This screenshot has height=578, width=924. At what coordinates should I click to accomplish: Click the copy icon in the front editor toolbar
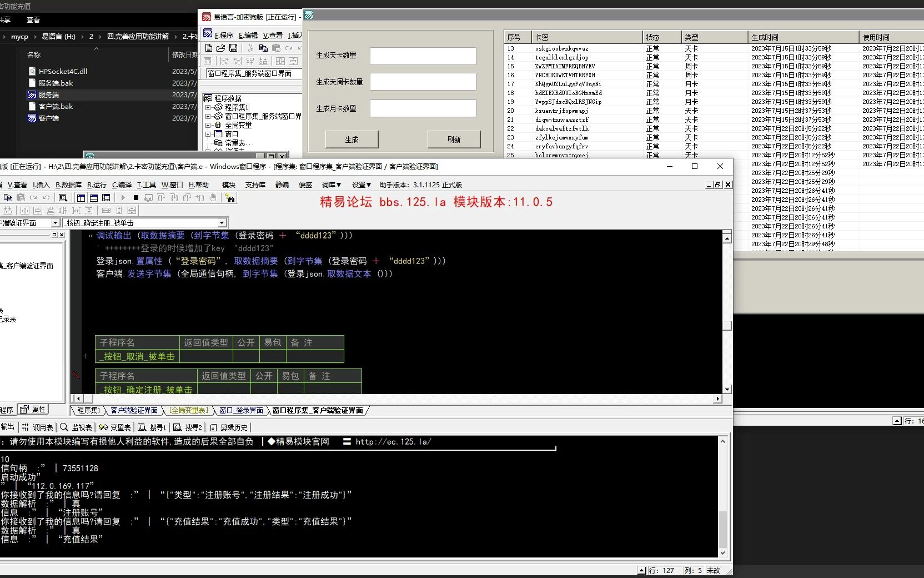8,197
